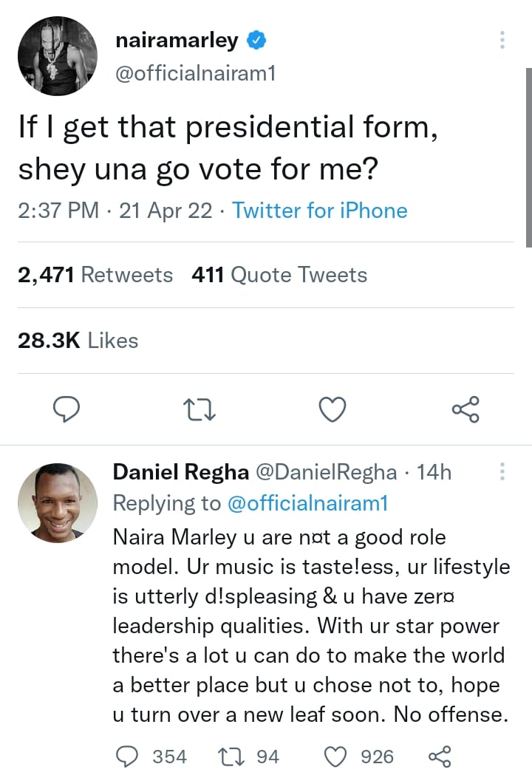Open Daniel Regha's profile picture
This screenshot has width=532, height=778.
point(58,502)
